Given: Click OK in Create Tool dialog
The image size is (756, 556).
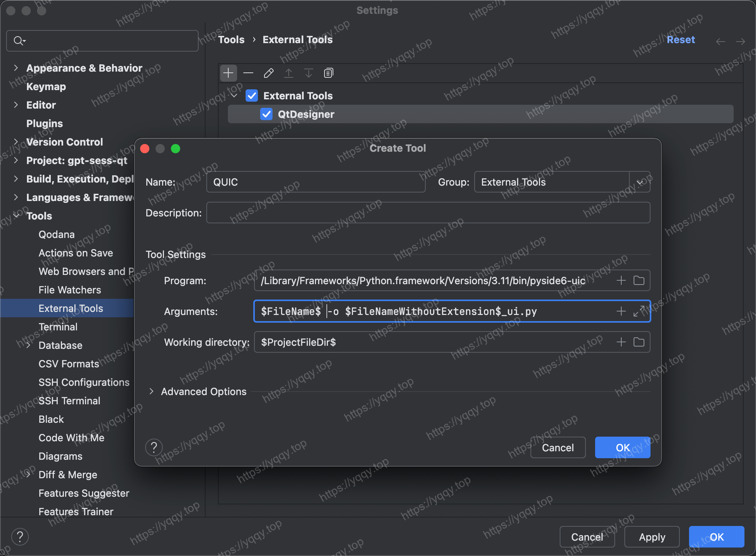Looking at the screenshot, I should tap(622, 447).
